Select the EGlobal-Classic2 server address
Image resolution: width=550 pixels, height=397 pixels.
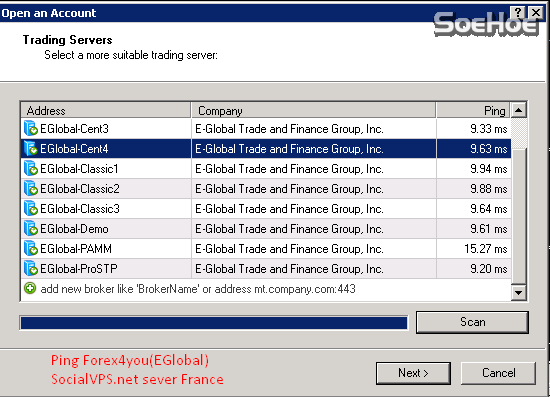pyautogui.click(x=80, y=189)
